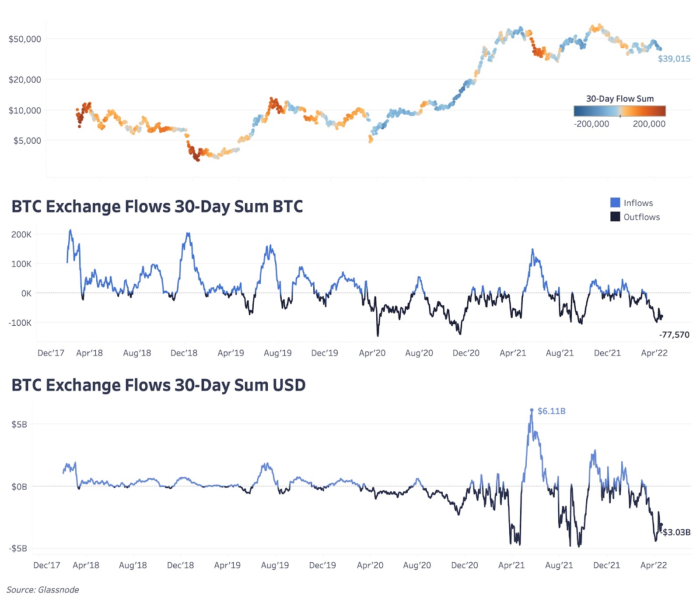700x606 pixels.
Task: Select the $39,015 latest price label
Action: (x=674, y=59)
